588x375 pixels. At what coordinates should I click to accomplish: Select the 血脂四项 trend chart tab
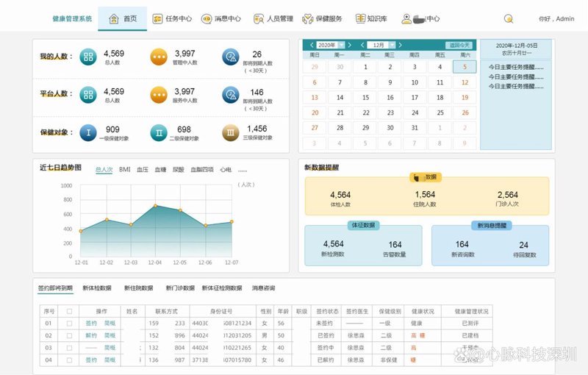(202, 170)
